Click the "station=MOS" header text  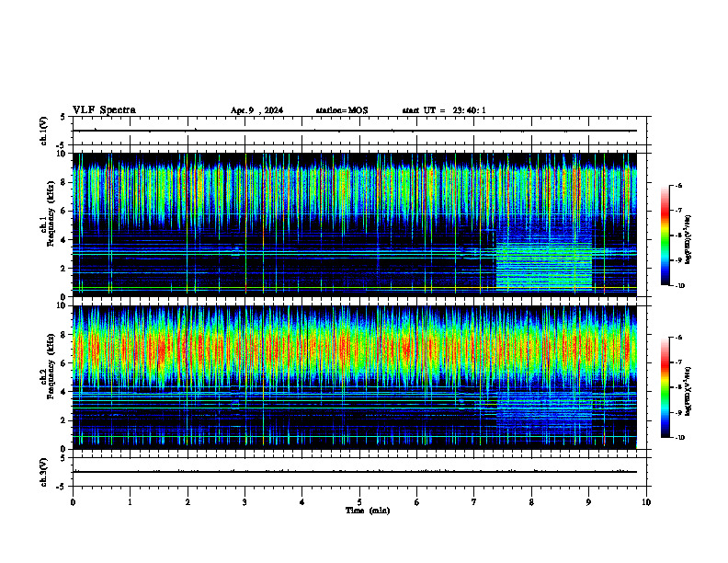(342, 110)
